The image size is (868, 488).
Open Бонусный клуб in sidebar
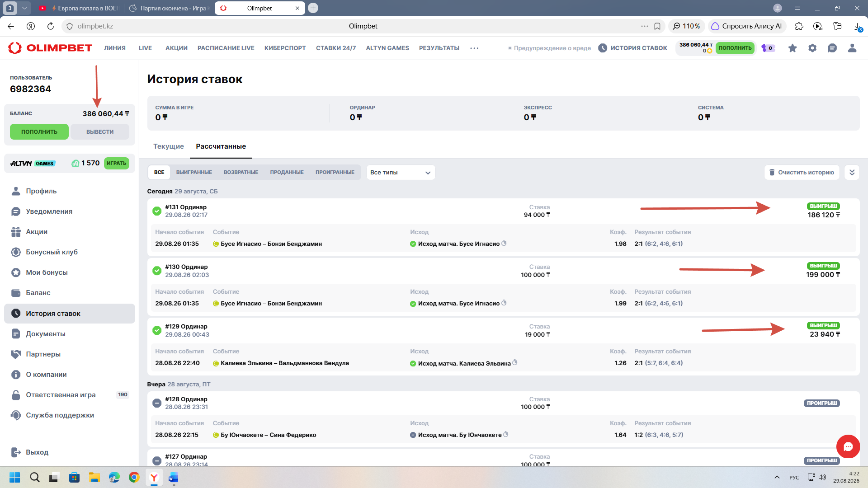70,252
